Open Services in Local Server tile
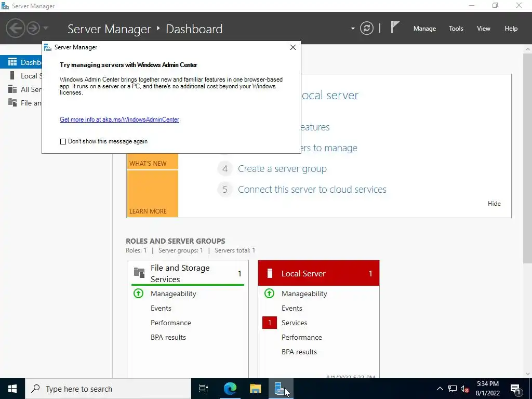Image resolution: width=532 pixels, height=399 pixels. click(294, 323)
